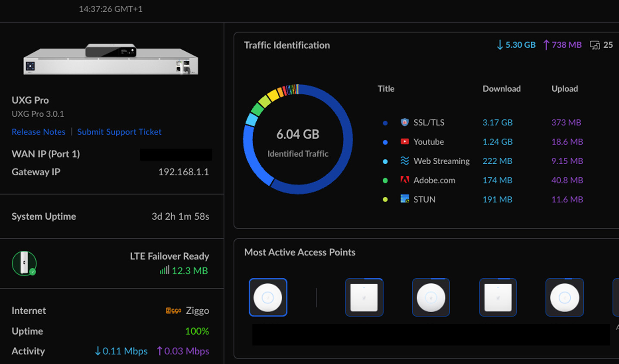Click the clients count icon beside 25
Image resolution: width=619 pixels, height=364 pixels.
(x=595, y=45)
